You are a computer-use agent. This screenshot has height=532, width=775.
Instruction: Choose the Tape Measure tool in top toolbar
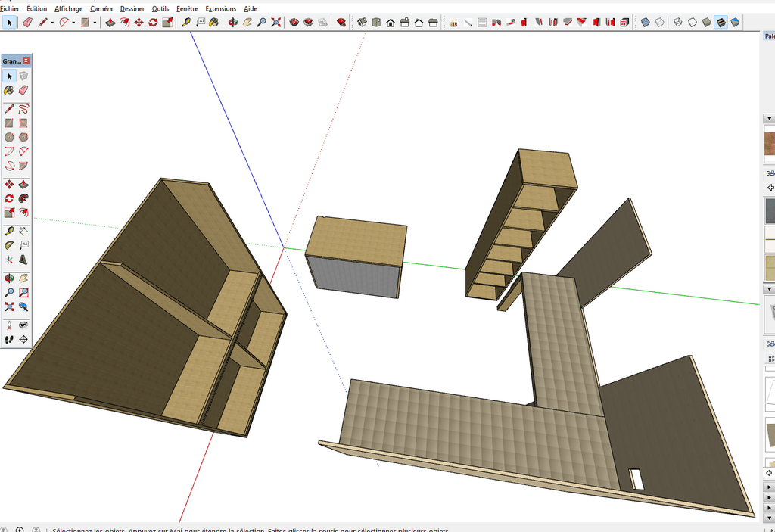pyautogui.click(x=185, y=23)
